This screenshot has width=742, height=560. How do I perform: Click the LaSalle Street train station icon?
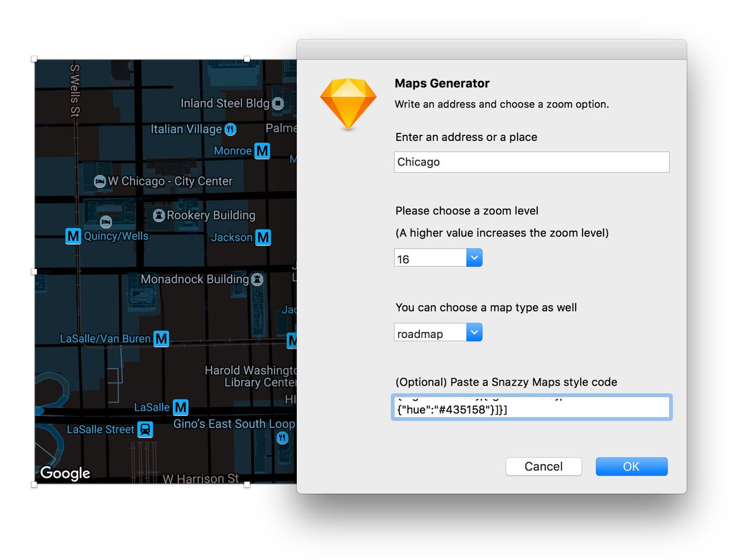[145, 429]
